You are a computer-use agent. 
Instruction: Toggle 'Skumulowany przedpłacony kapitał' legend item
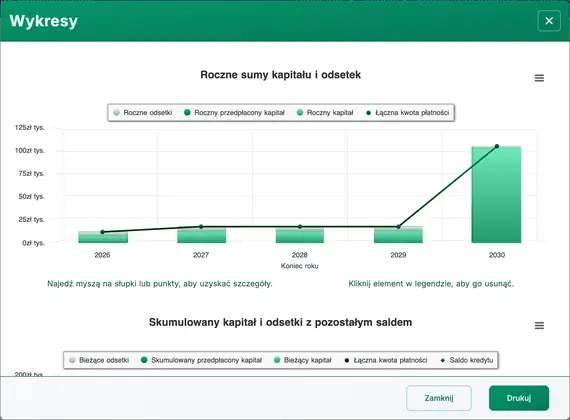click(201, 360)
